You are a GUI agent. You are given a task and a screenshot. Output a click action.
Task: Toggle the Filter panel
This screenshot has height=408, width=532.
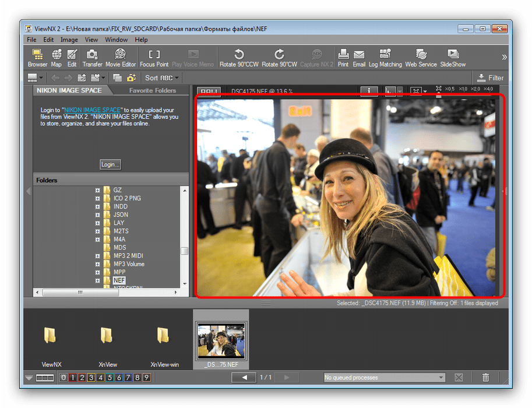point(489,78)
